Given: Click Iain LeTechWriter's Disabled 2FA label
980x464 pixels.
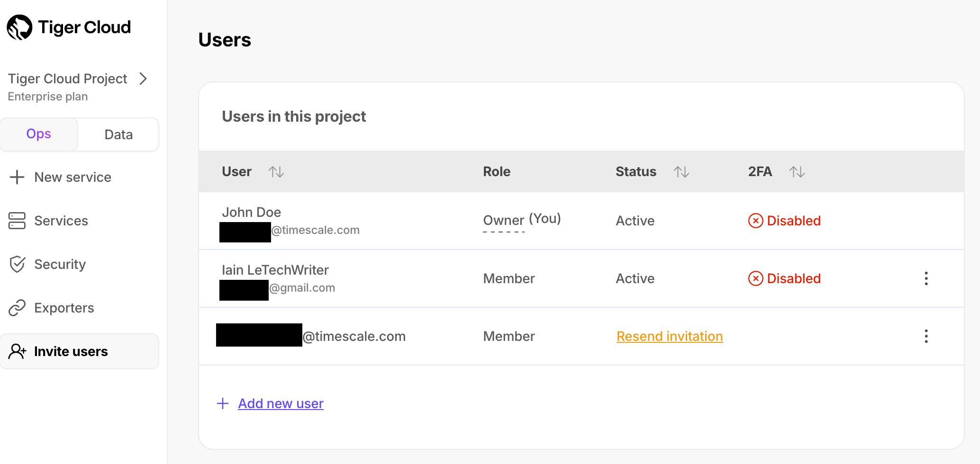Looking at the screenshot, I should click(794, 278).
